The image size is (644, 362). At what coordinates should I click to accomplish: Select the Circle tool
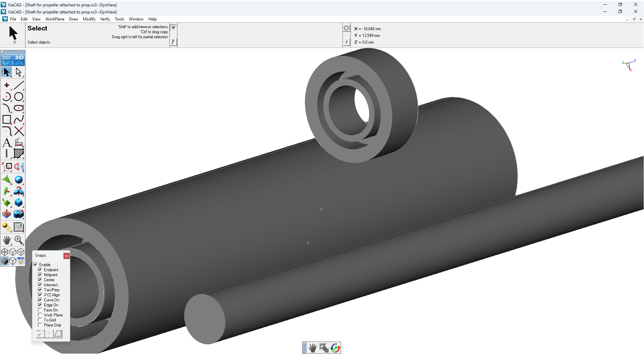click(19, 97)
